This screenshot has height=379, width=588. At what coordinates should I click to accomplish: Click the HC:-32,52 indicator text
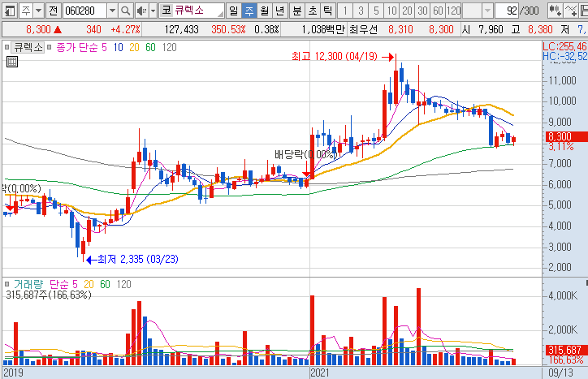tap(564, 56)
